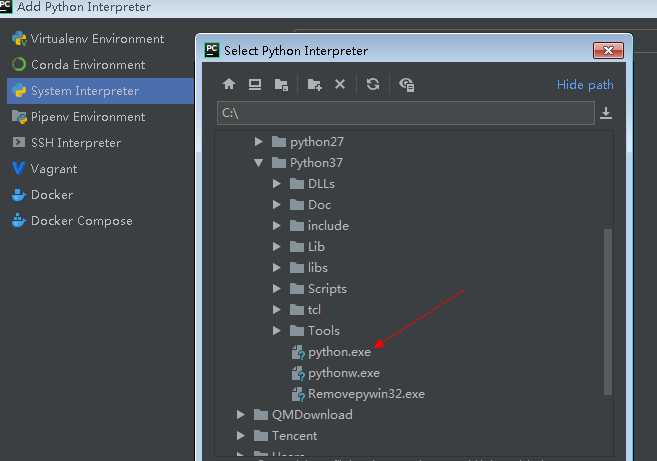The image size is (657, 461).
Task: Click the Docker Compose whale icon
Action: point(18,220)
